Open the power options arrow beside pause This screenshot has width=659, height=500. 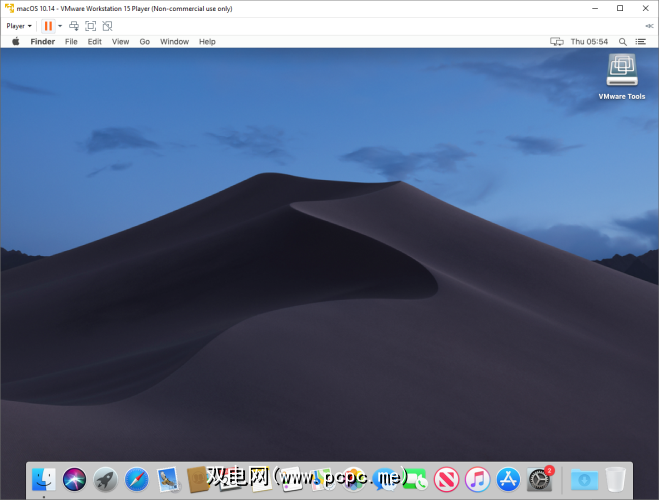[x=60, y=26]
